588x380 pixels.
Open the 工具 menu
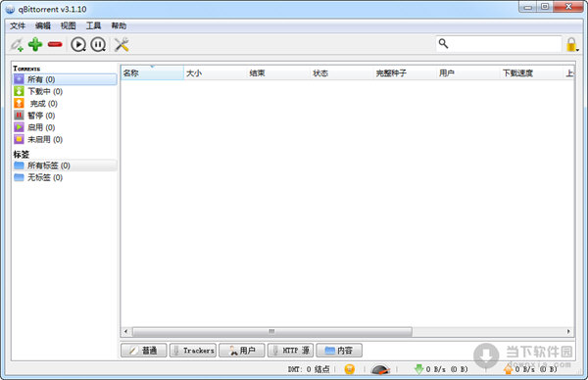click(x=93, y=25)
